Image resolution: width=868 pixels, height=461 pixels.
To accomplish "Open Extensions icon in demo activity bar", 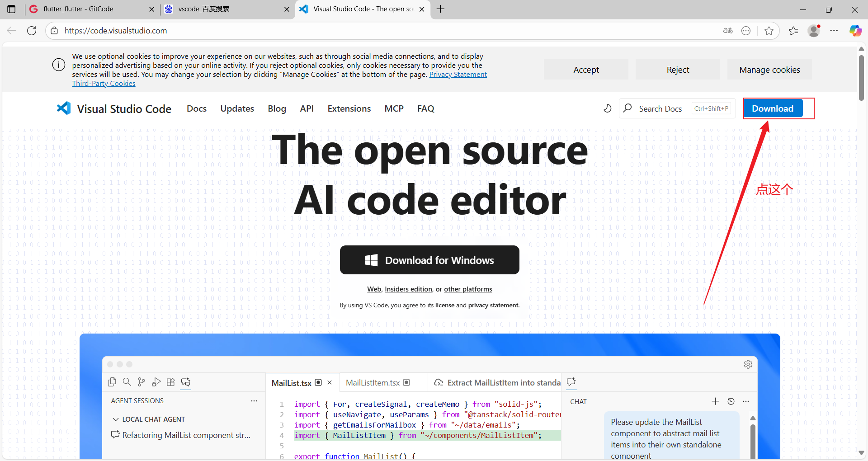I will pyautogui.click(x=170, y=382).
